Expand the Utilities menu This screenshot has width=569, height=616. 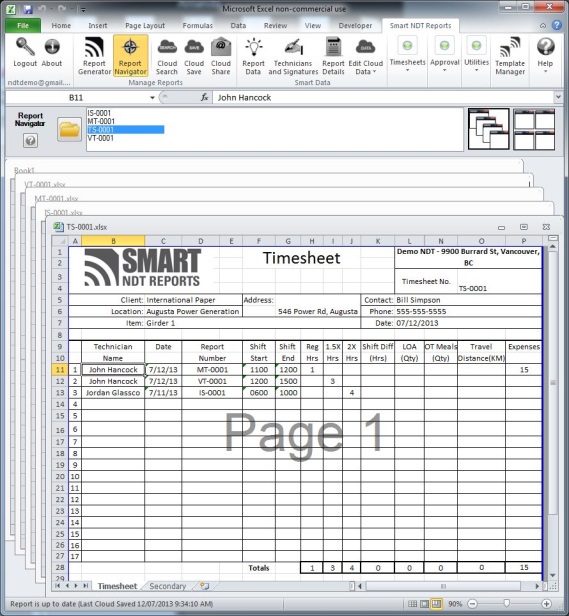tap(476, 55)
